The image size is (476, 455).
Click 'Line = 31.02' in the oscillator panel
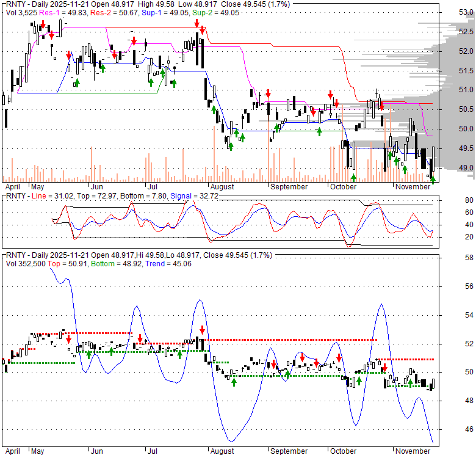point(52,196)
